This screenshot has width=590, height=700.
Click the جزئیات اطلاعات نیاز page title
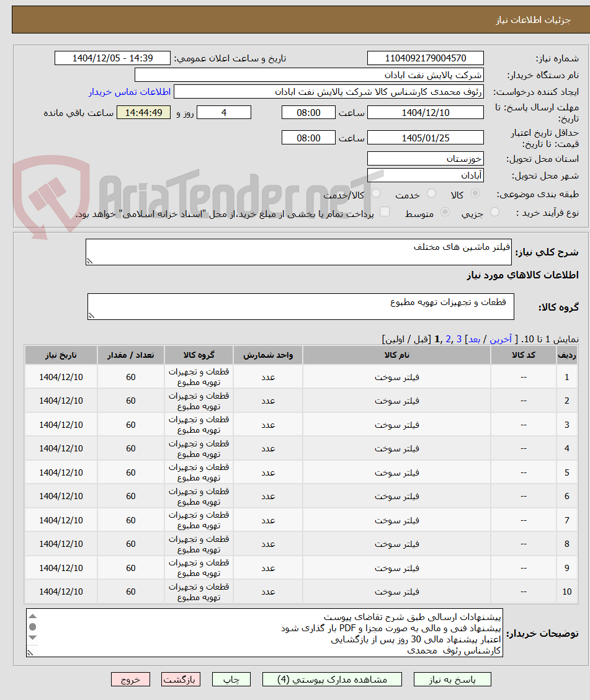(x=533, y=20)
